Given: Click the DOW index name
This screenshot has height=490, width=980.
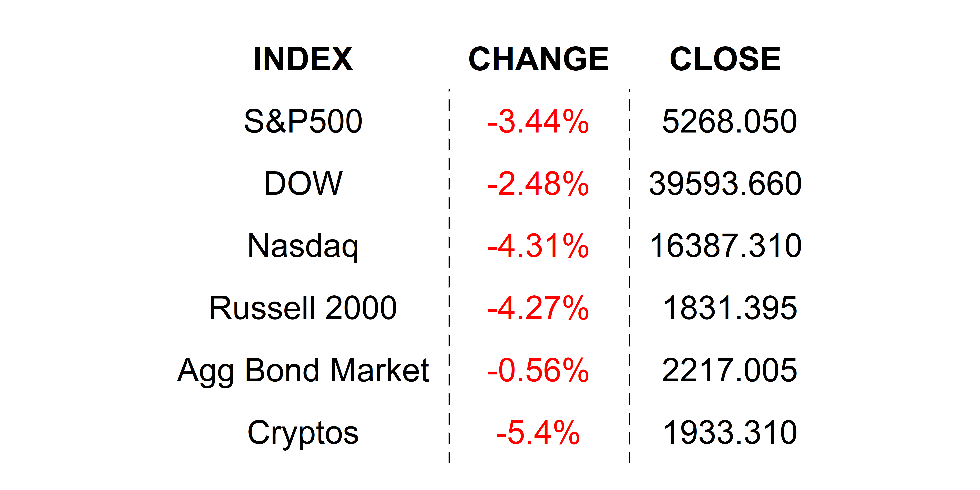Looking at the screenshot, I should pos(303,183).
